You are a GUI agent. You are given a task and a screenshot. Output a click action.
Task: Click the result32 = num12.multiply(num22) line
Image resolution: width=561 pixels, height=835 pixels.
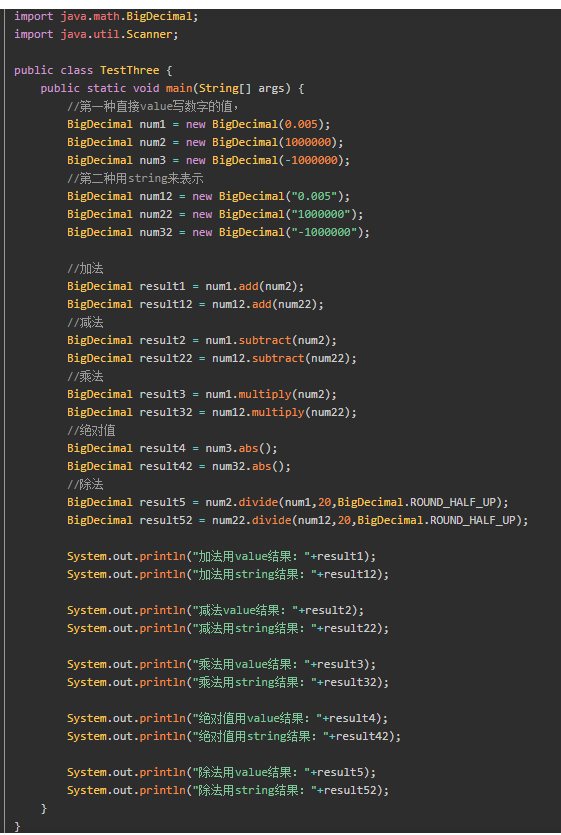(x=212, y=413)
